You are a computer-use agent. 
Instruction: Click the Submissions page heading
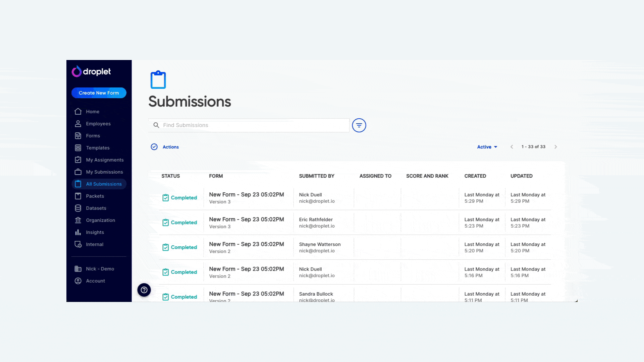coord(190,102)
